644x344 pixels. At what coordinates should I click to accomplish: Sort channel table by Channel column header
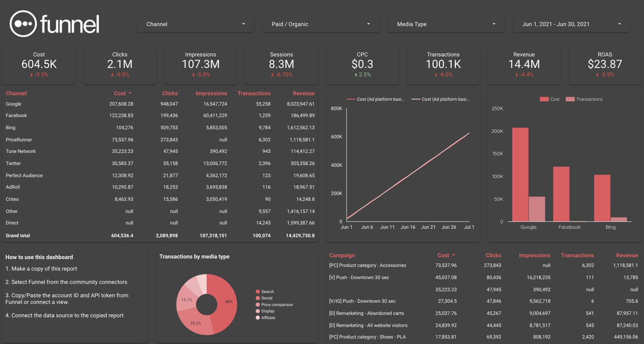click(x=16, y=93)
